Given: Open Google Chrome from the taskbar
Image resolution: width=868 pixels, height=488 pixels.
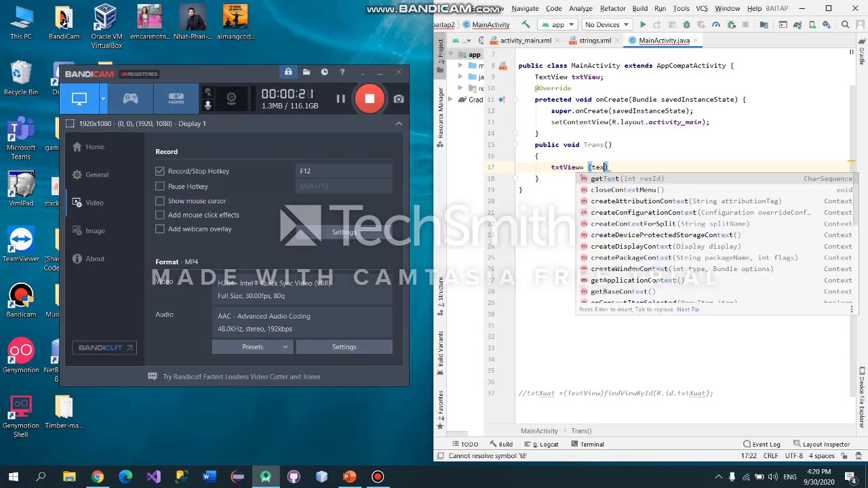Looking at the screenshot, I should [98, 477].
